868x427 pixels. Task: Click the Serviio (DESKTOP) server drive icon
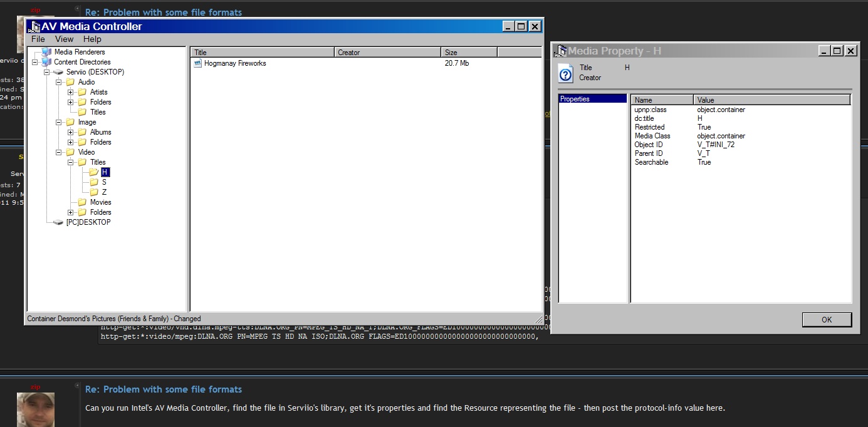[x=58, y=72]
